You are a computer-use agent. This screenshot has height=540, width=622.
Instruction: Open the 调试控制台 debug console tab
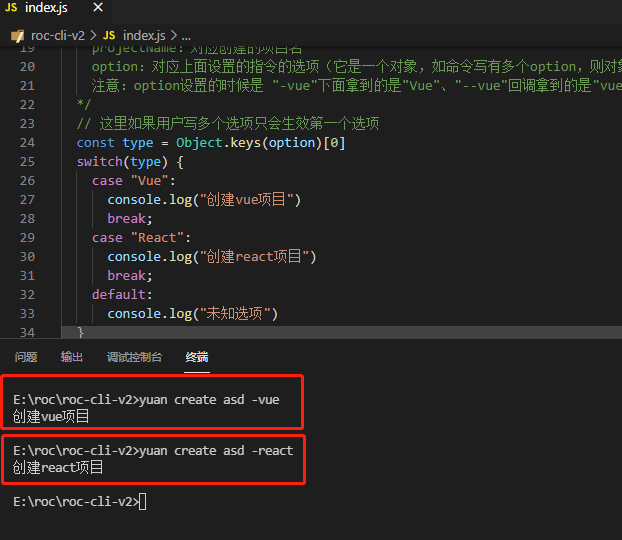pyautogui.click(x=134, y=357)
